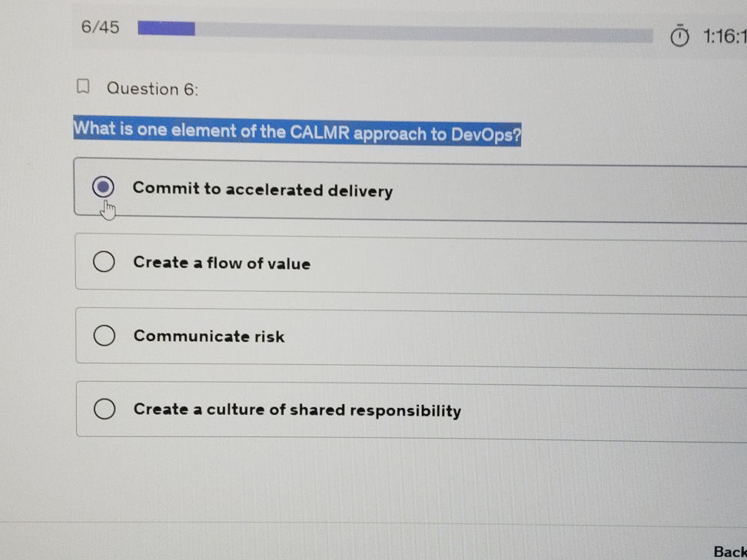
Task: Click the Create a culture of shared responsibility text
Action: (x=297, y=410)
